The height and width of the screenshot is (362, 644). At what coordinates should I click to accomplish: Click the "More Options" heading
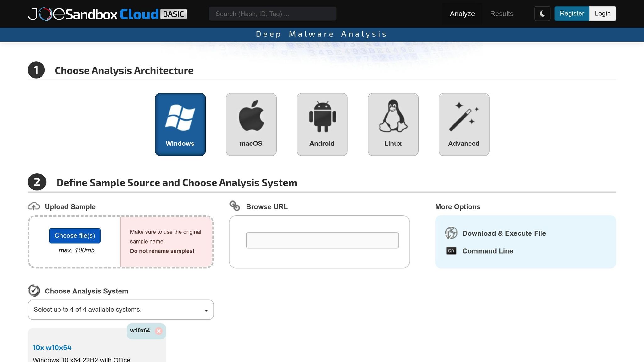458,207
